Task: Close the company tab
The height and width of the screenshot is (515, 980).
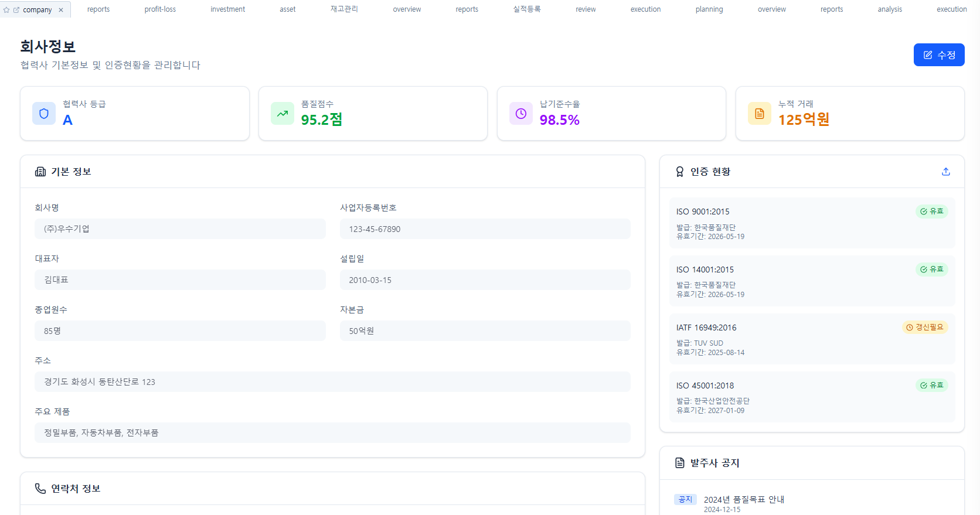Action: click(x=61, y=10)
